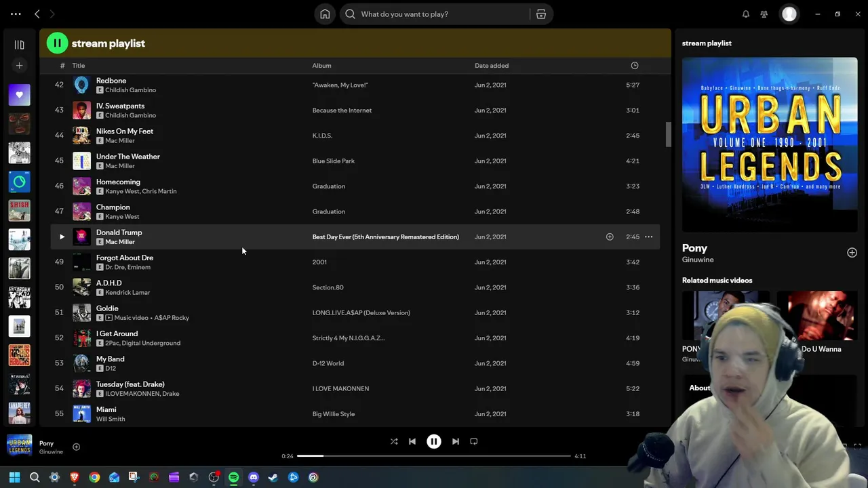The height and width of the screenshot is (488, 868).
Task: Open Childish Gambino artist under Redbone
Action: pyautogui.click(x=130, y=90)
